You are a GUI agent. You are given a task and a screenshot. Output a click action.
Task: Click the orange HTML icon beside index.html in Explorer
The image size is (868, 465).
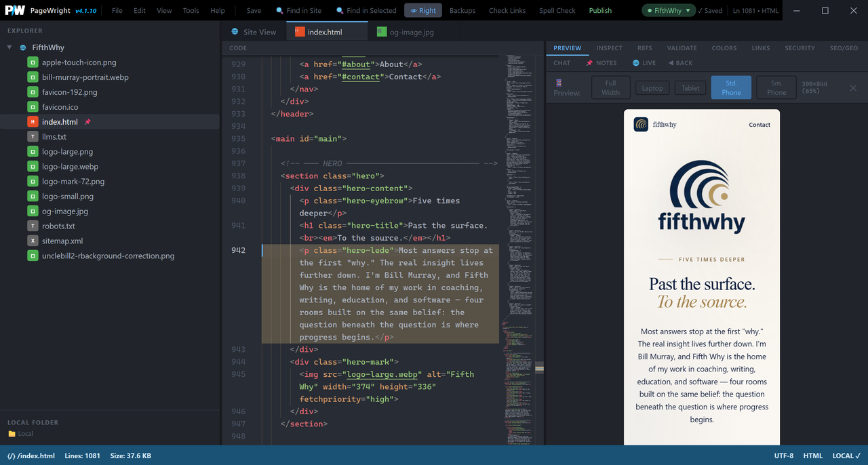[33, 122]
